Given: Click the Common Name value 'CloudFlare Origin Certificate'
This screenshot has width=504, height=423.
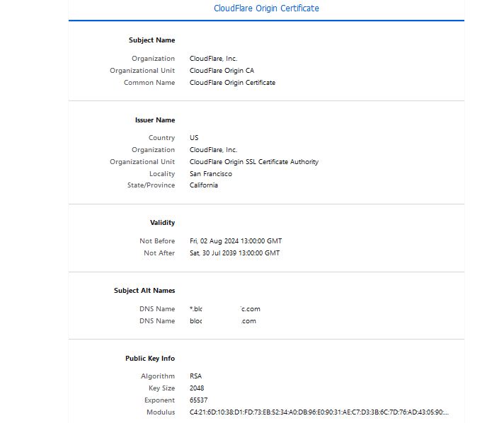Looking at the screenshot, I should tap(232, 83).
